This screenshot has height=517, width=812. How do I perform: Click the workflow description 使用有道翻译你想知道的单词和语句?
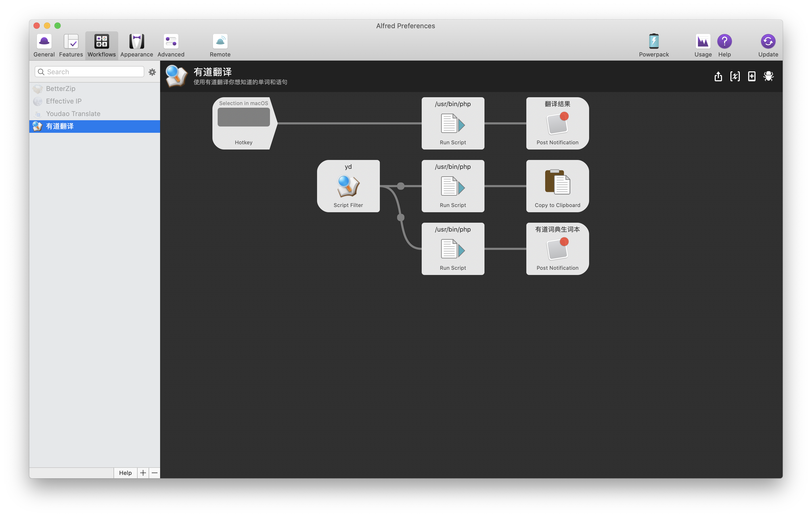coord(240,82)
